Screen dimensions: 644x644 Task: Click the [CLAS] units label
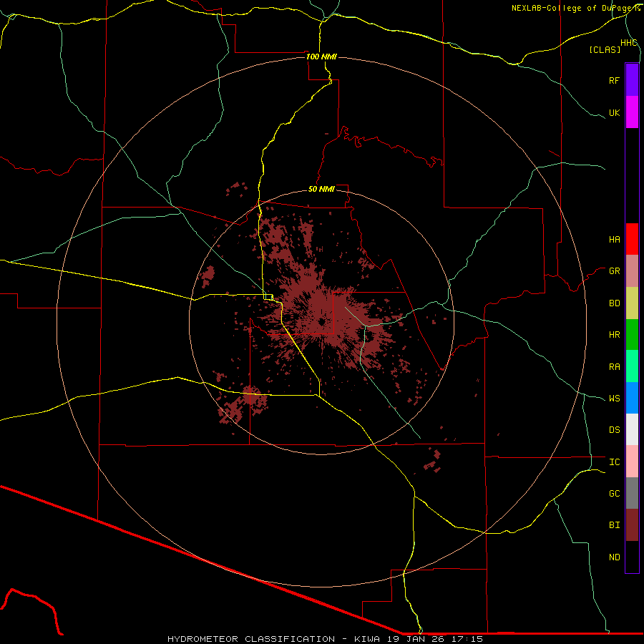pos(605,50)
